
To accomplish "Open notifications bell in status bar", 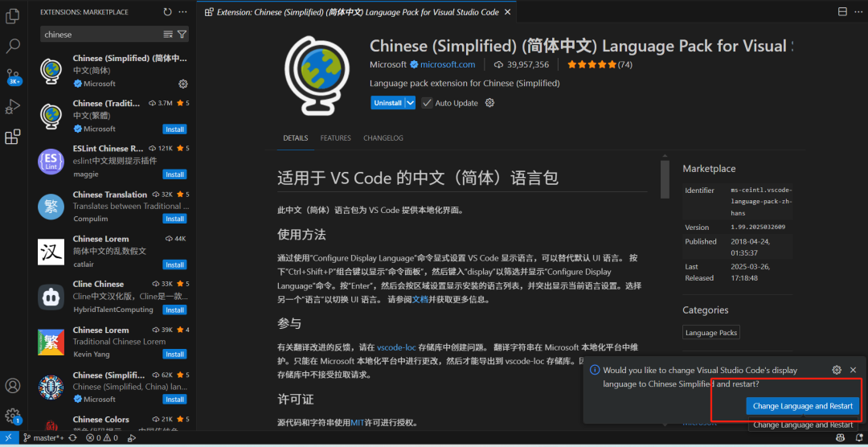I will pos(858,438).
